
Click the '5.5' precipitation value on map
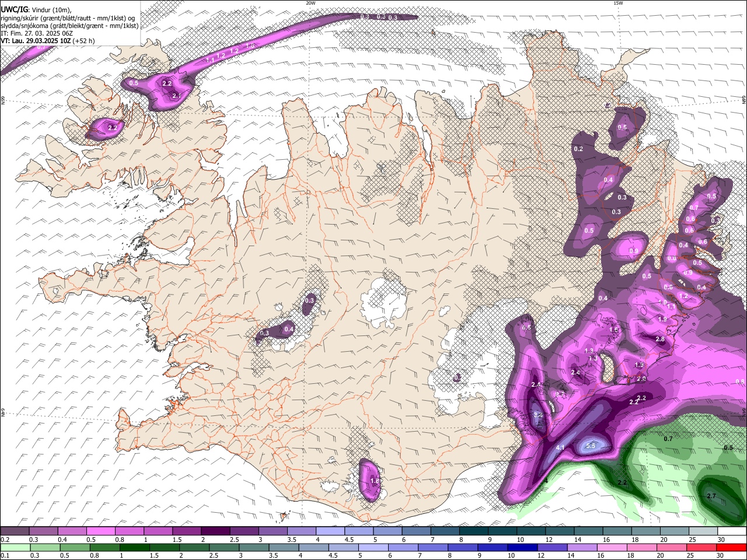pos(590,446)
